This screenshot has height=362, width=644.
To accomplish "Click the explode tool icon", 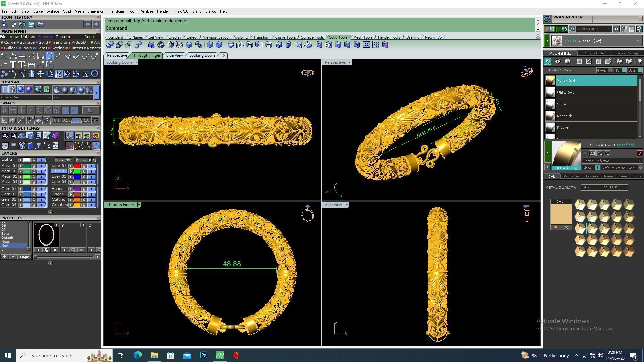I will pyautogui.click(x=58, y=74).
